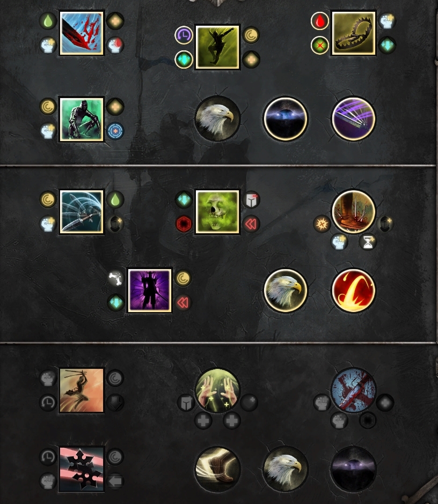Screen dimensions: 438x504
Task: Click the spinning daggers skill icon
Action: [x=82, y=212]
